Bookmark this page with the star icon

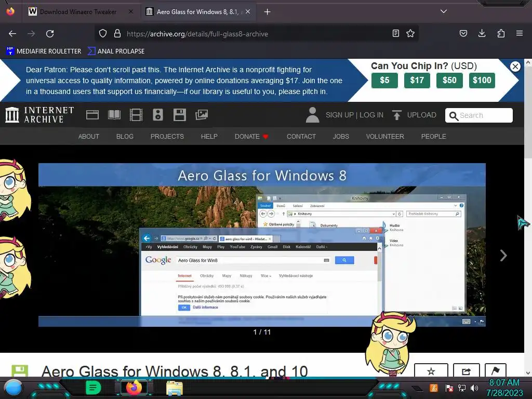point(410,33)
